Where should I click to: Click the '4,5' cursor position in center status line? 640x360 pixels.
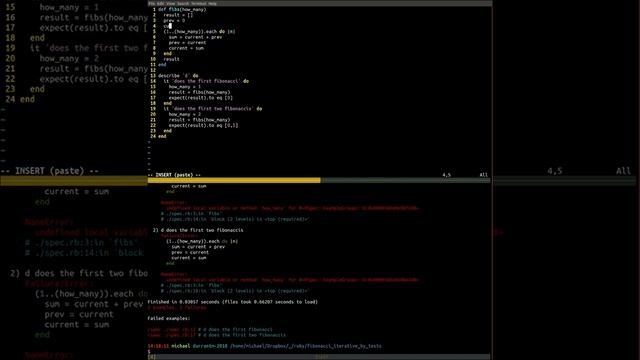pyautogui.click(x=447, y=175)
